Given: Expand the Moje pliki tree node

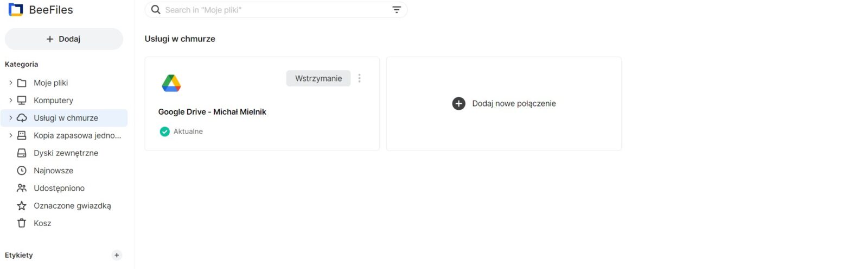Looking at the screenshot, I should [10, 83].
